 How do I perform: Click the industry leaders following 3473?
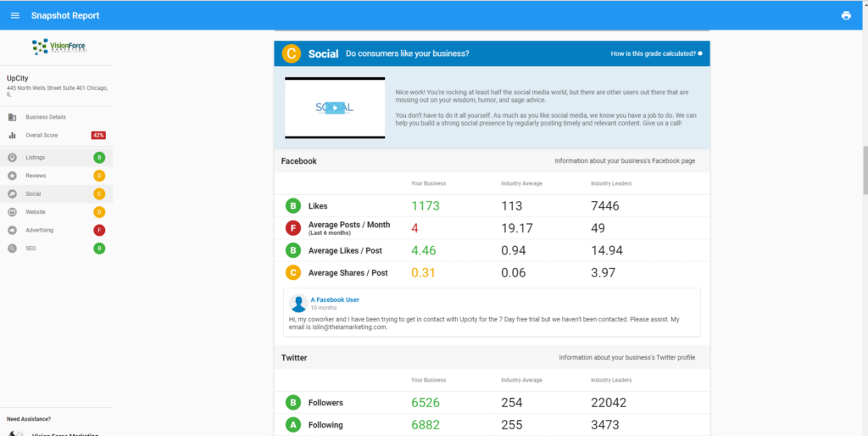(x=605, y=425)
